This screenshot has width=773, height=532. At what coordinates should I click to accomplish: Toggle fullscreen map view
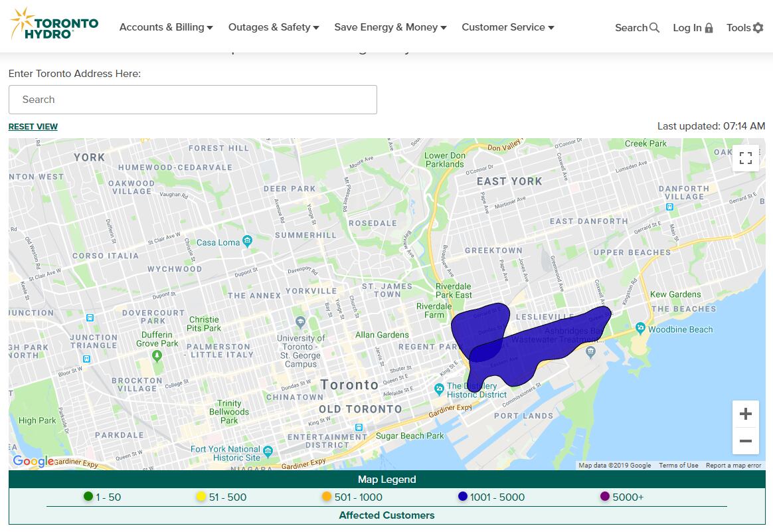tap(745, 158)
